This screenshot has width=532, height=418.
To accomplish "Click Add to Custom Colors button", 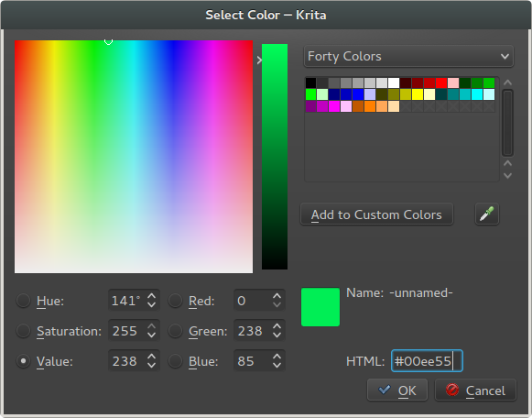I will [376, 214].
